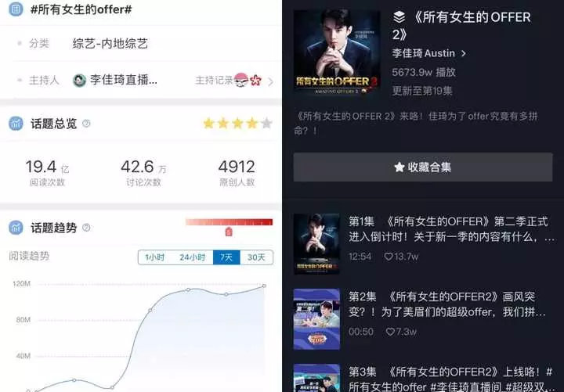Screen dimensions: 564x392
Task: Like episode 1 via its heart icon
Action: (389, 257)
